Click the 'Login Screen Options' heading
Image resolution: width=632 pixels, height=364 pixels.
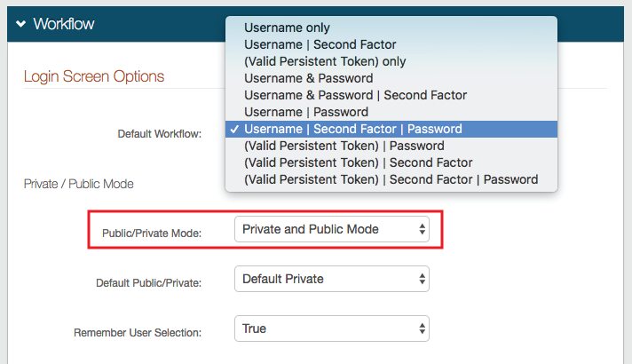pyautogui.click(x=93, y=76)
